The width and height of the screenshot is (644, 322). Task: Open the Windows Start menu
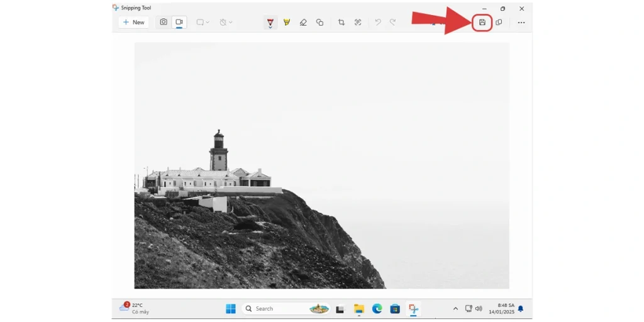pos(231,309)
